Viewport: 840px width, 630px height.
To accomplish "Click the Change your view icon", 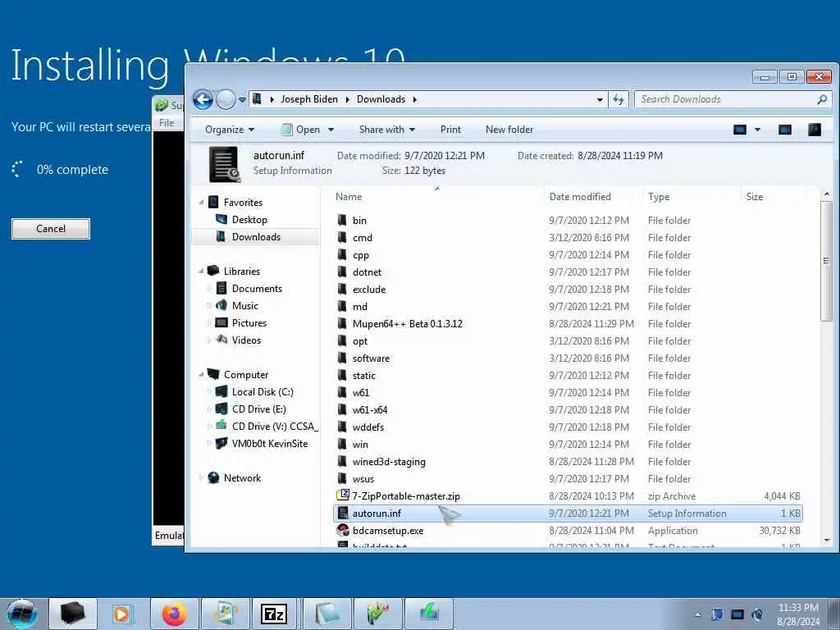I will pos(739,130).
